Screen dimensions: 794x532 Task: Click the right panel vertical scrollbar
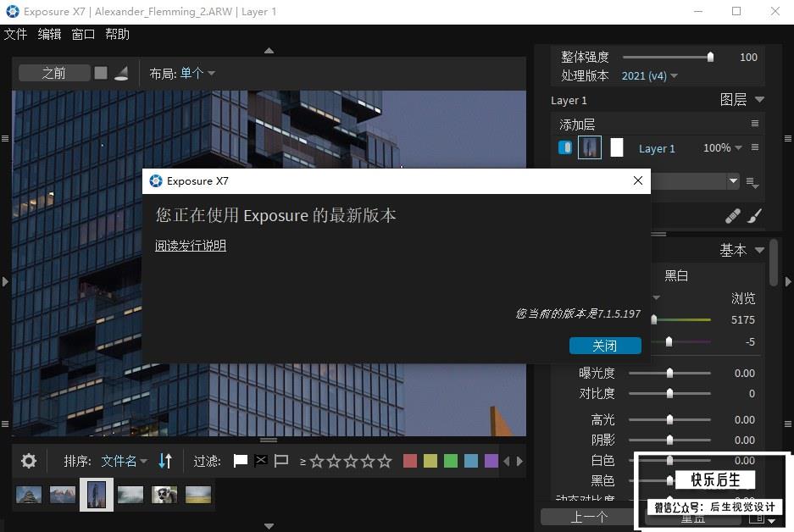coord(773,263)
